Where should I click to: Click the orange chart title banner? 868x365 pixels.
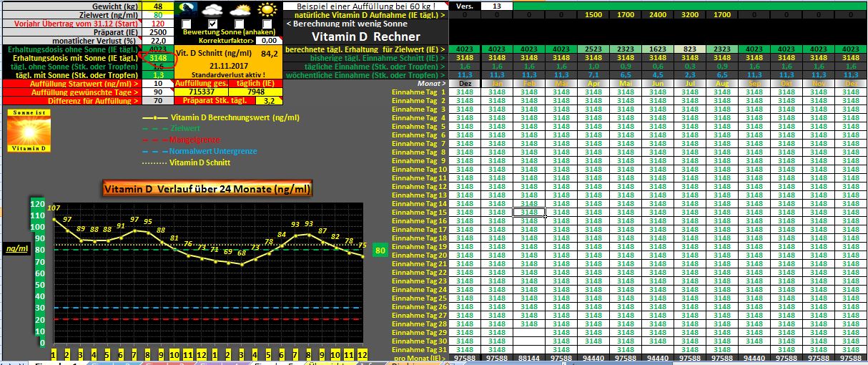(207, 190)
